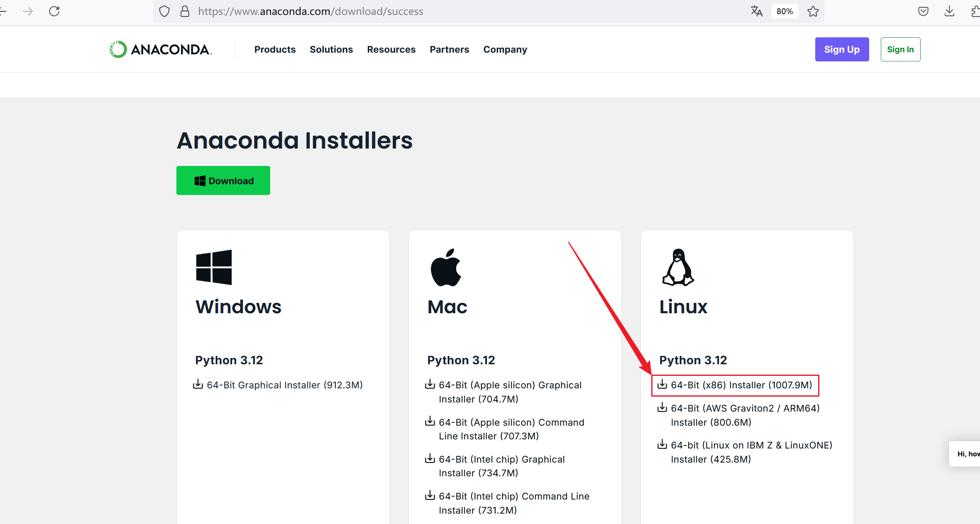Viewport: 980px width, 524px height.
Task: Download 64-Bit (Intel chip) Command Line Installer (731.2M)
Action: point(514,503)
